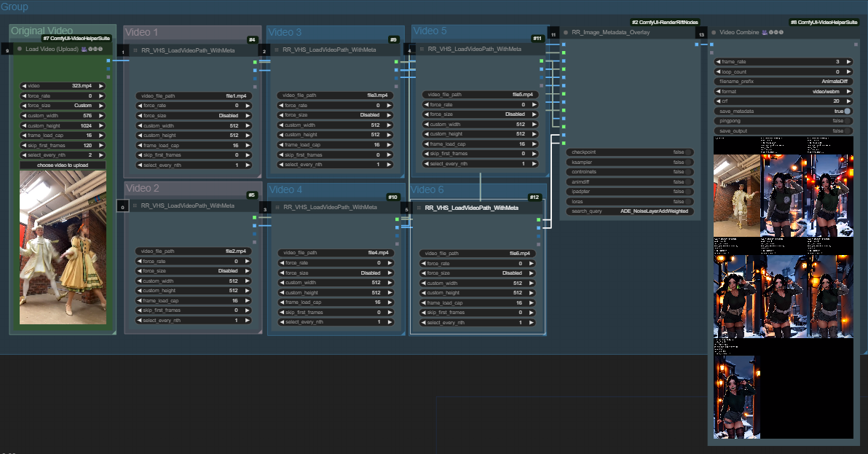868x454 pixels.
Task: Click the VideoHelperSuite icon in Video Combine title
Action: point(765,32)
